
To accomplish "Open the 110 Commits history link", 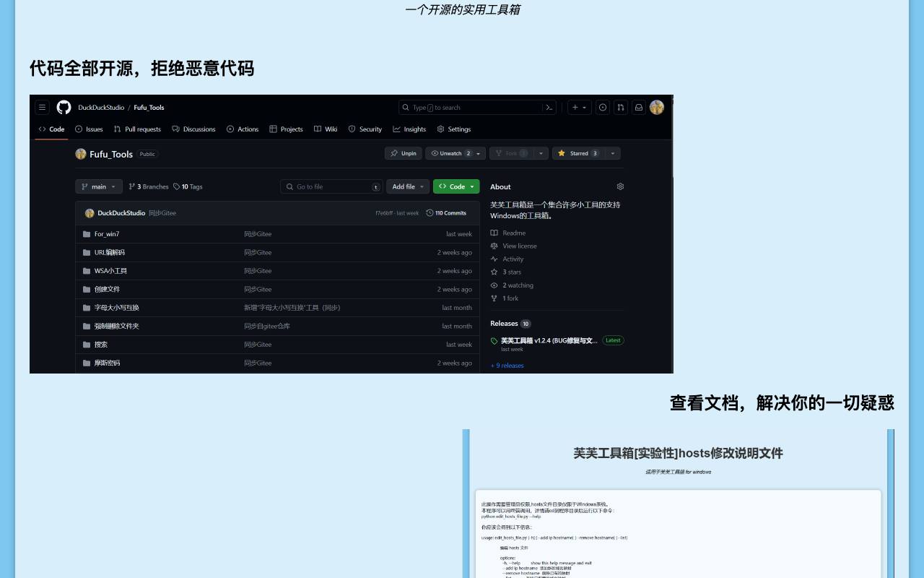I will 446,213.
